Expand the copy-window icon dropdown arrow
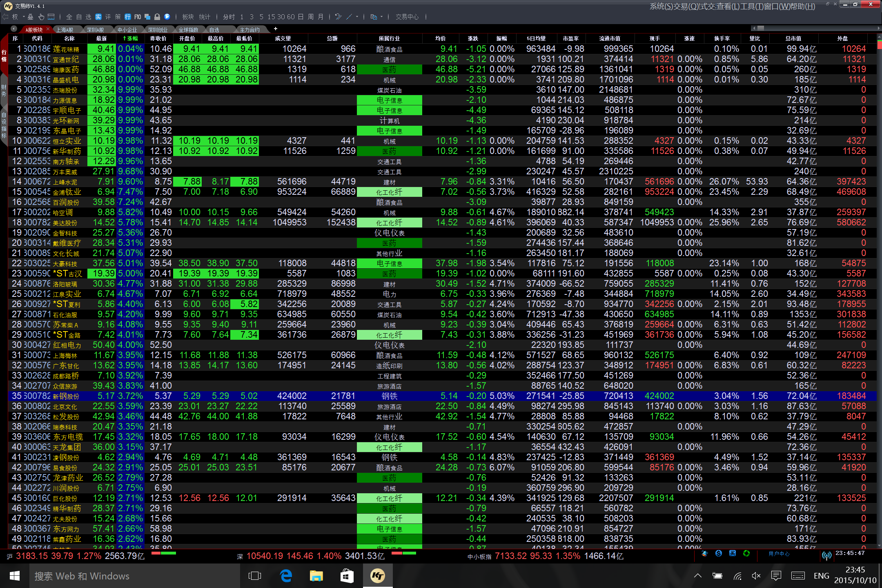 (x=382, y=17)
